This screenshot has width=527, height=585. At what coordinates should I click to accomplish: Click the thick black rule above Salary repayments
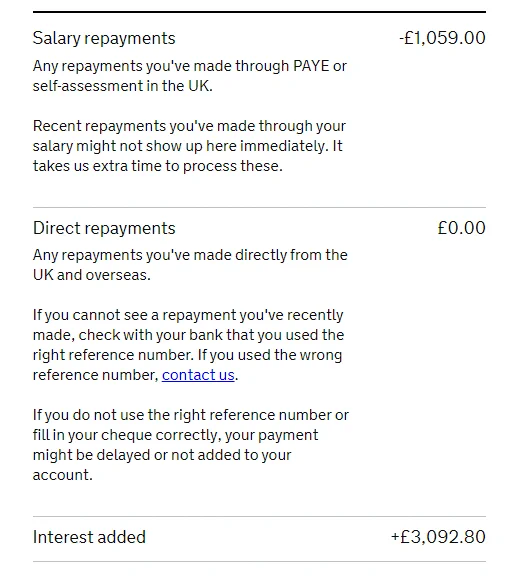pos(259,12)
